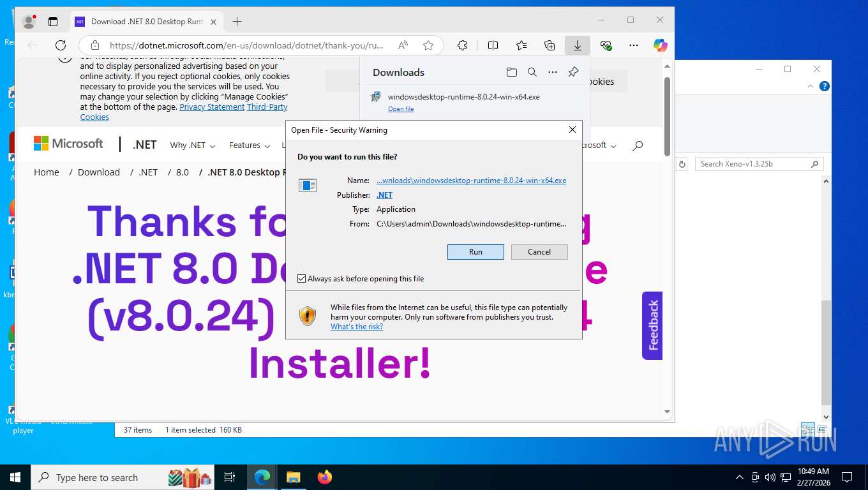Open Microsoft Edge from the taskbar

click(x=262, y=477)
